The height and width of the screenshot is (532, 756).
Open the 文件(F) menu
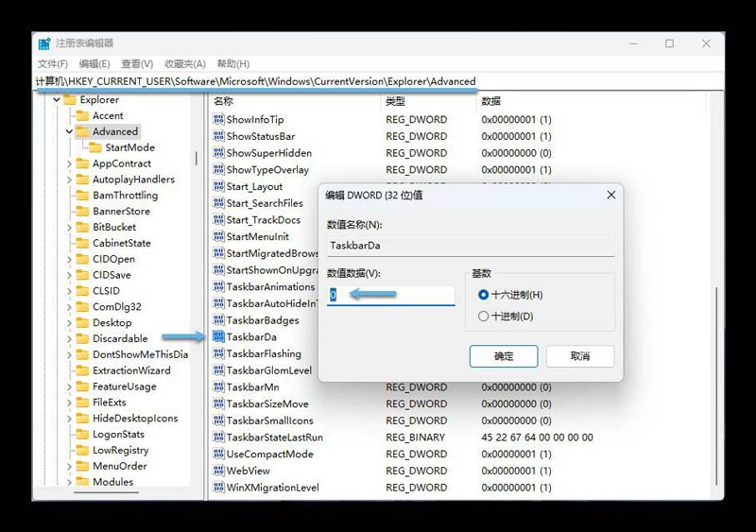[52, 63]
